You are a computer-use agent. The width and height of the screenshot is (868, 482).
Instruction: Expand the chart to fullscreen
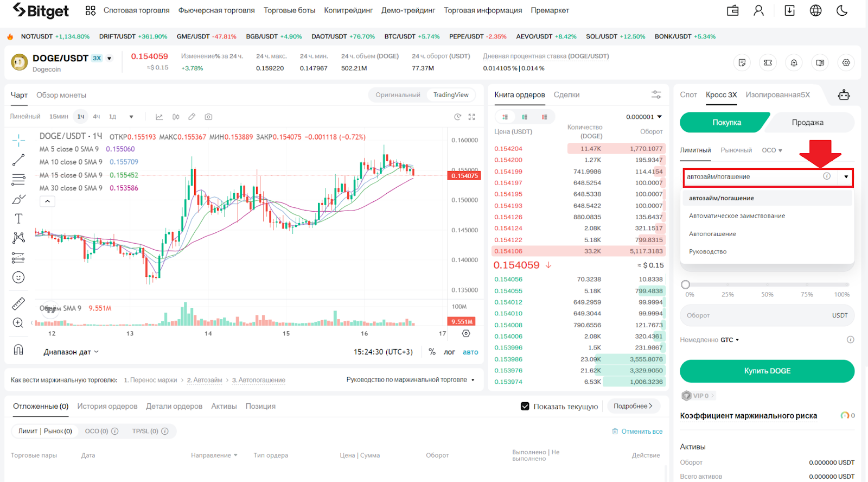(471, 117)
